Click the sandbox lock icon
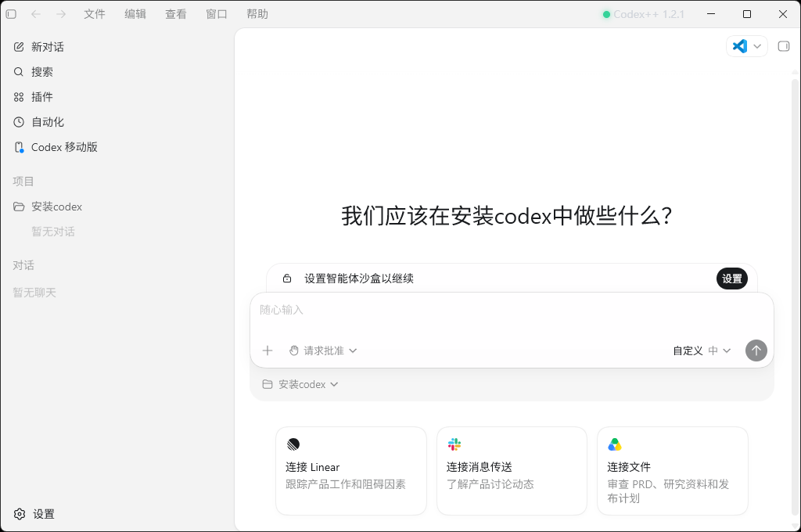801x532 pixels. click(x=287, y=279)
